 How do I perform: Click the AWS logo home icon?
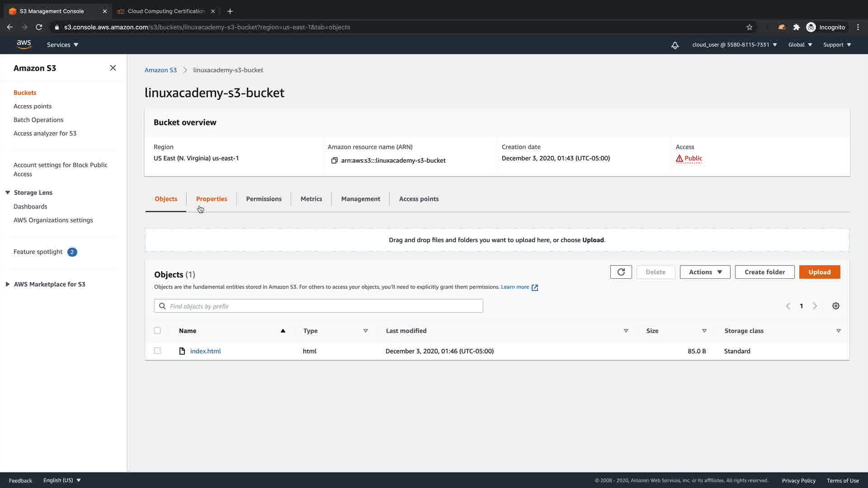24,44
